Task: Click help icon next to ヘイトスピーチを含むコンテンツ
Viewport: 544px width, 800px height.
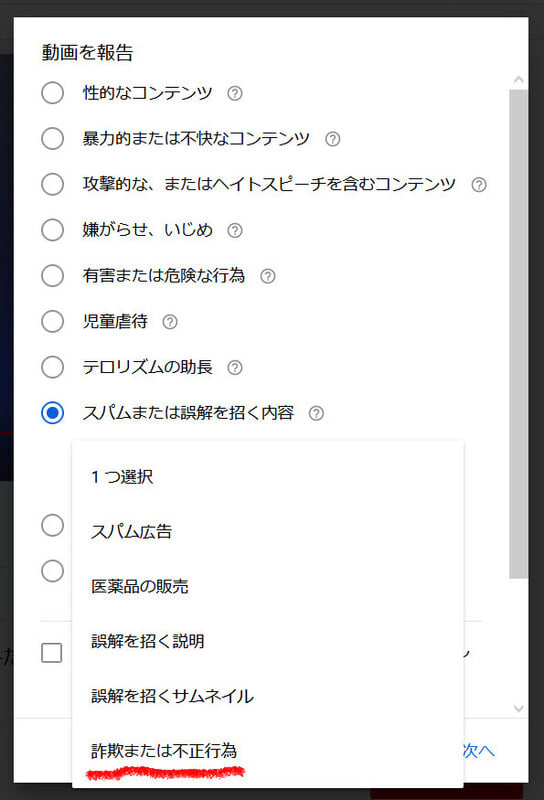Action: tap(479, 185)
